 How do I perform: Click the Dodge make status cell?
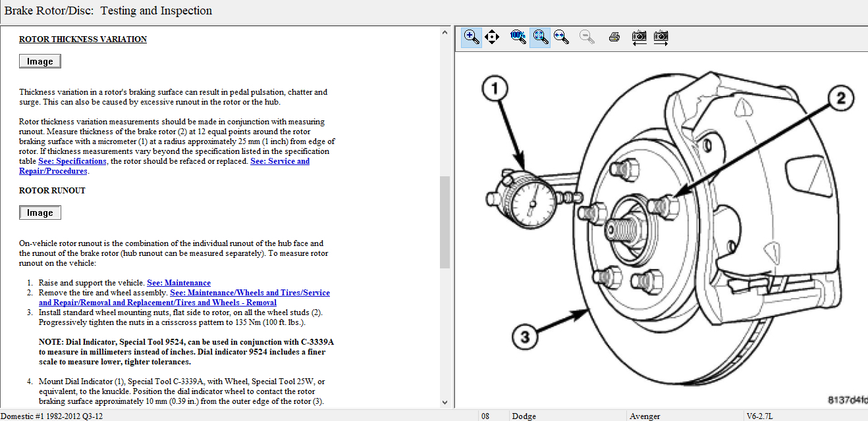click(568, 416)
